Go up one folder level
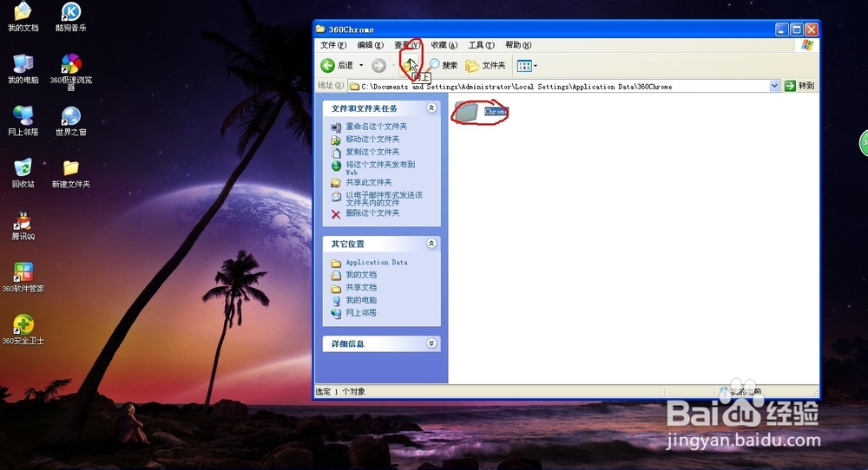The height and width of the screenshot is (470, 868). tap(410, 66)
